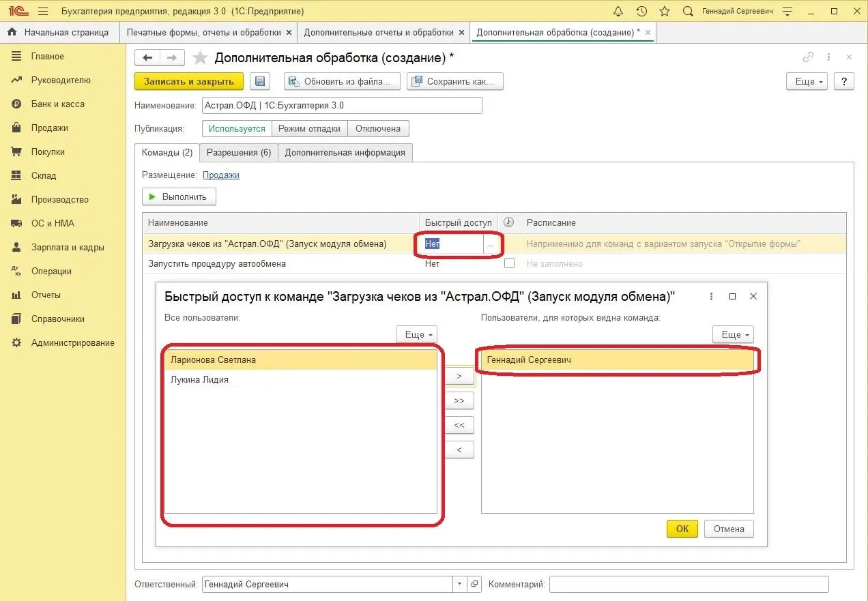
Task: Open Банк и касса section
Action: coord(58,104)
